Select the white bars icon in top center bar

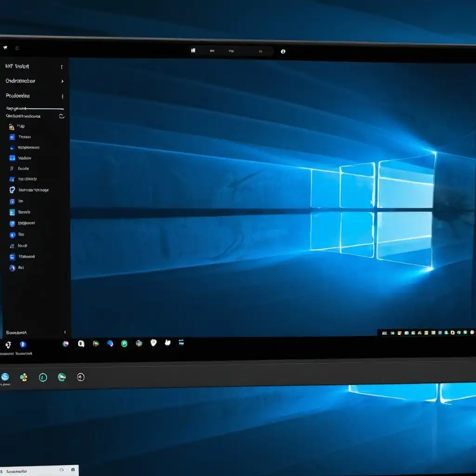point(193,50)
